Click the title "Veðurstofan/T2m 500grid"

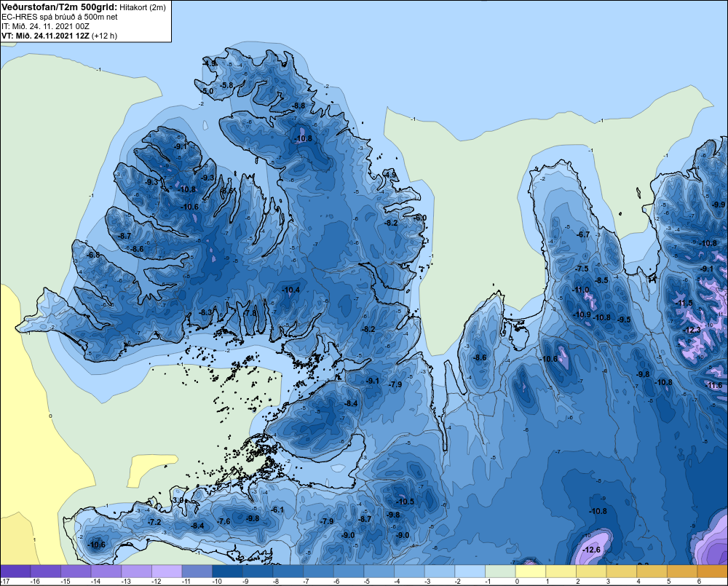[x=59, y=7]
